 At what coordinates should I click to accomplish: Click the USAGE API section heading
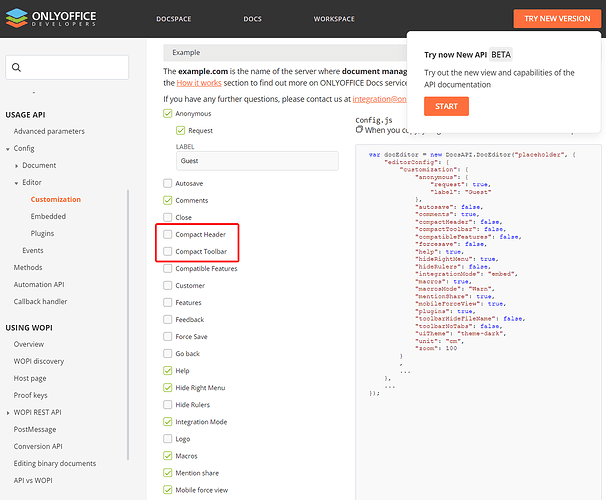26,115
